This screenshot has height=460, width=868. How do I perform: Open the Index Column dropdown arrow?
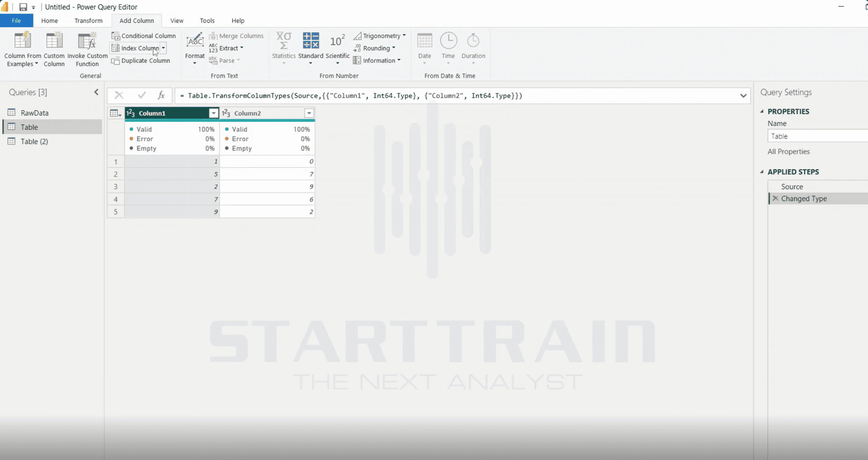[163, 48]
